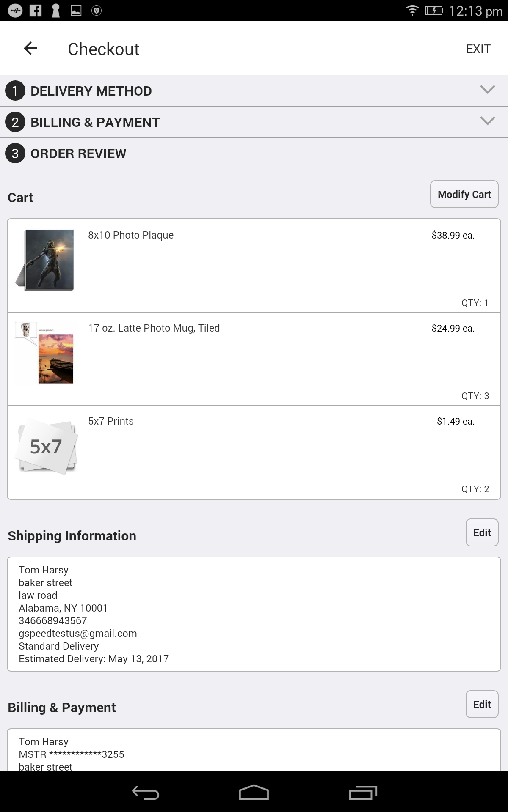This screenshot has width=508, height=812.
Task: Open the Latte Photo Mug thumbnail
Action: tap(46, 353)
